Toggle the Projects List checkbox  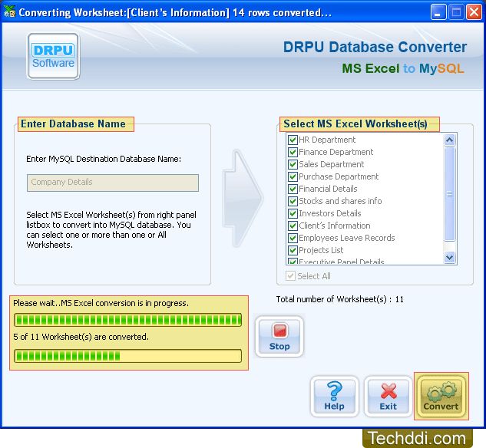click(x=293, y=250)
